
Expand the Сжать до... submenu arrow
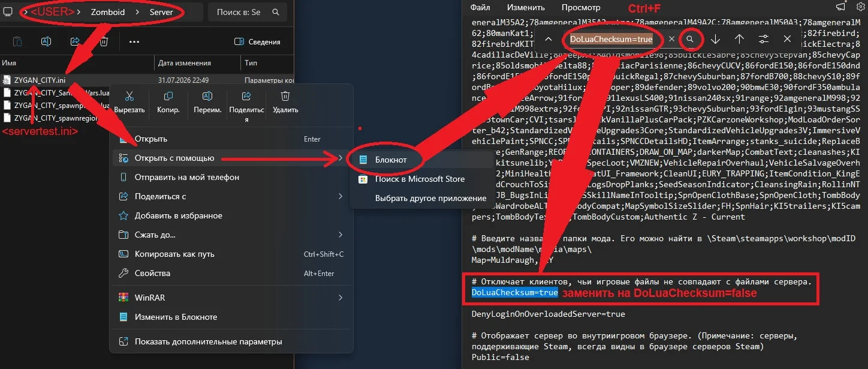tap(340, 235)
